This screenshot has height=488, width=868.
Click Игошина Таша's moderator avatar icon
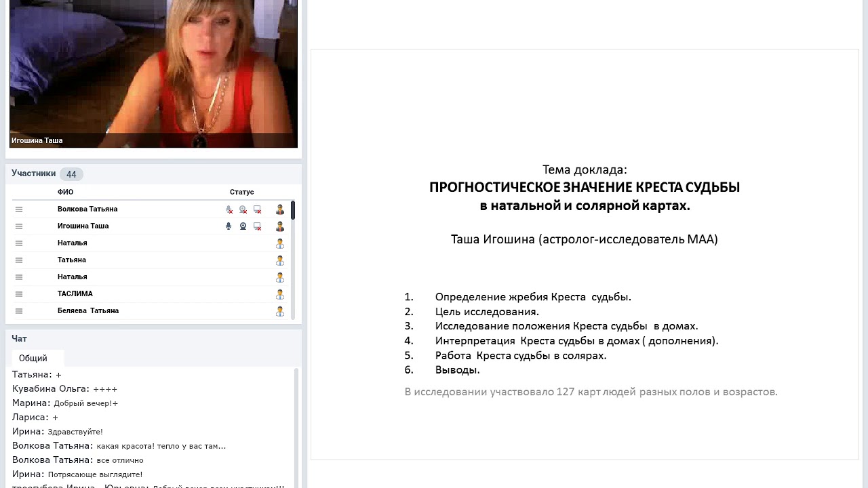coord(280,226)
